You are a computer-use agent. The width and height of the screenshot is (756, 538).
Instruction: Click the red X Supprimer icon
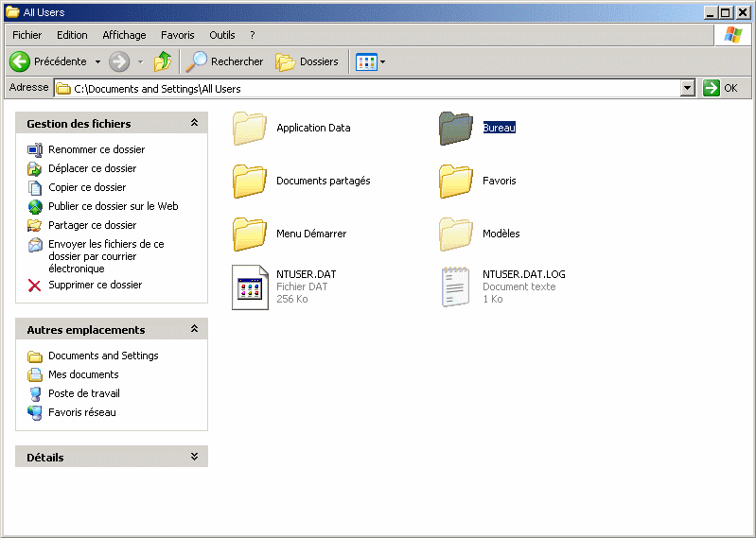[x=35, y=286]
